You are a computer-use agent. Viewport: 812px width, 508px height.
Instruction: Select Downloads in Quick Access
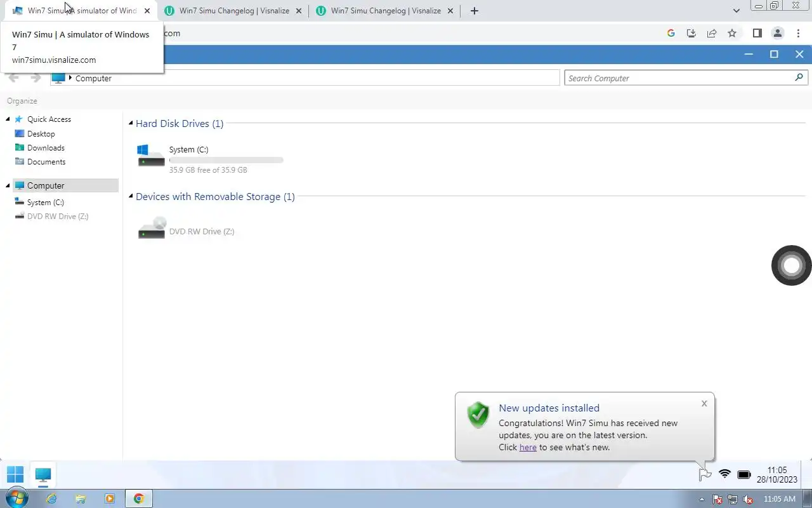46,148
